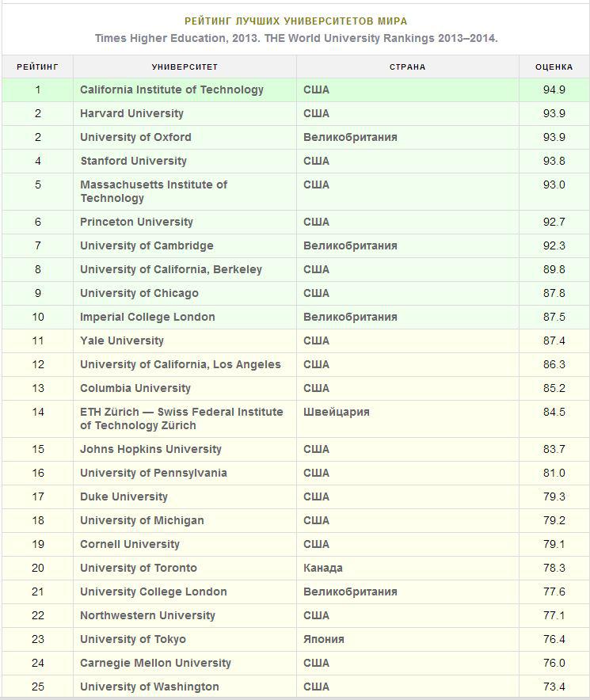Viewport: 590px width, 700px height.
Task: Click University of California, Berkeley
Action: click(x=170, y=269)
